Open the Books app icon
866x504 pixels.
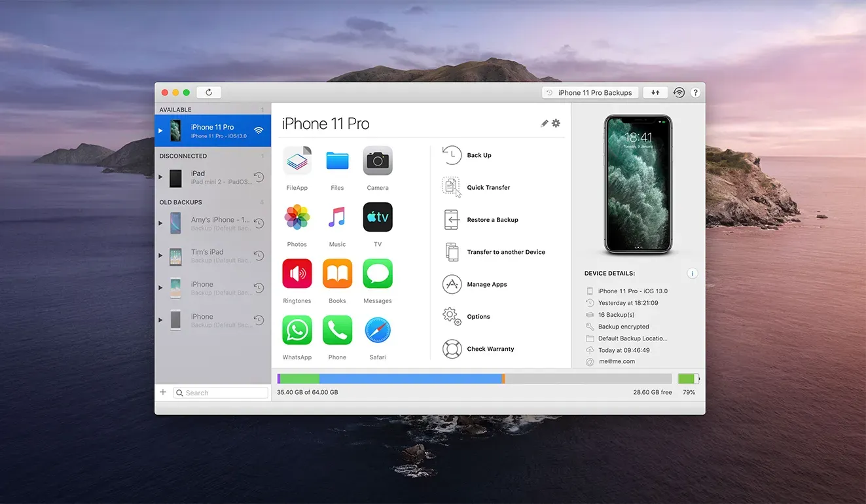coord(337,274)
